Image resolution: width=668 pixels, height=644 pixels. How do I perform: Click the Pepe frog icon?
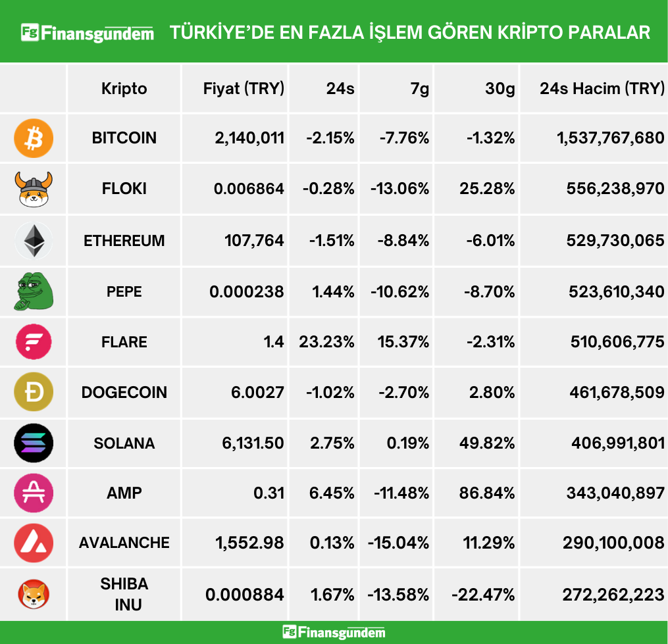33,291
